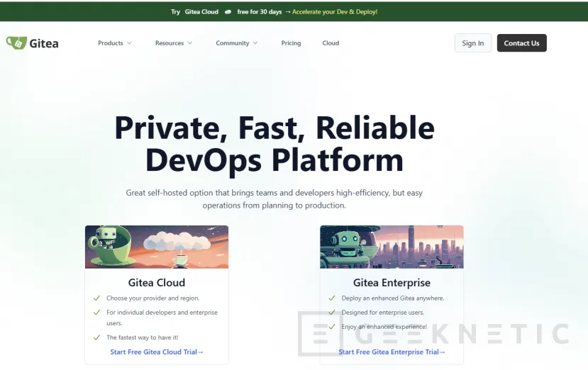Click the cloud icon in top banner
The image size is (588, 370).
tap(228, 12)
